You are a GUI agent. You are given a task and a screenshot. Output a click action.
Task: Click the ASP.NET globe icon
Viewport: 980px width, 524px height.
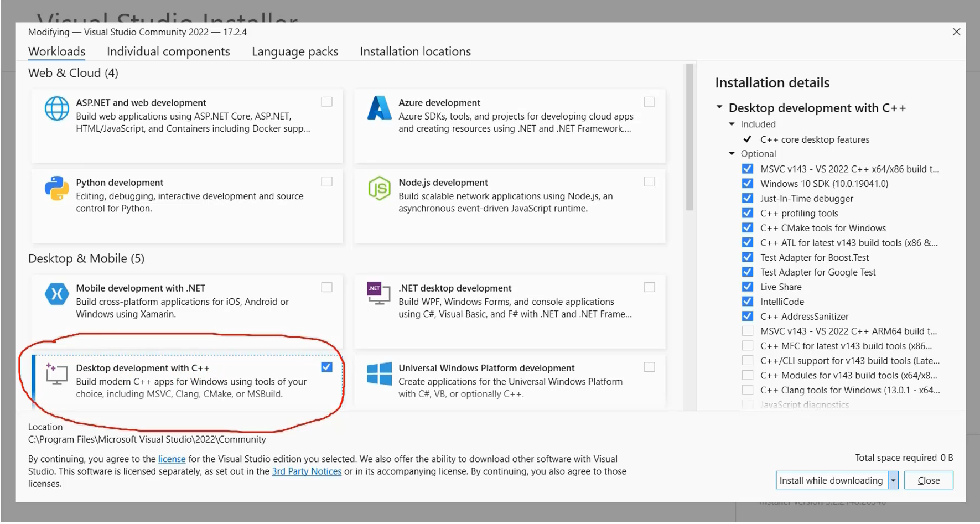57,108
